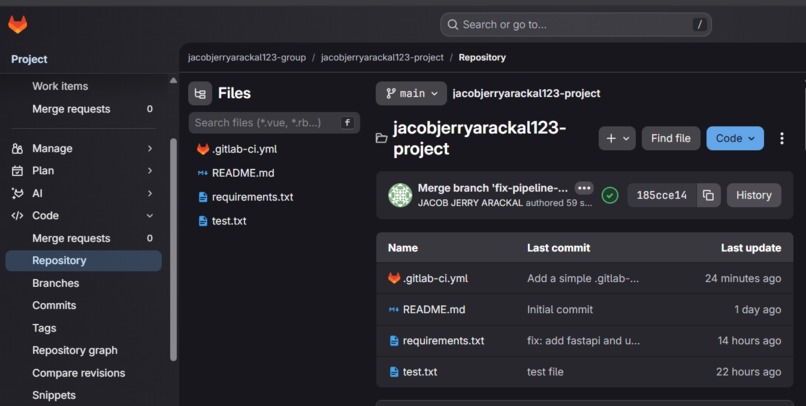Open the main branch dropdown
The image size is (806, 406).
click(x=411, y=94)
